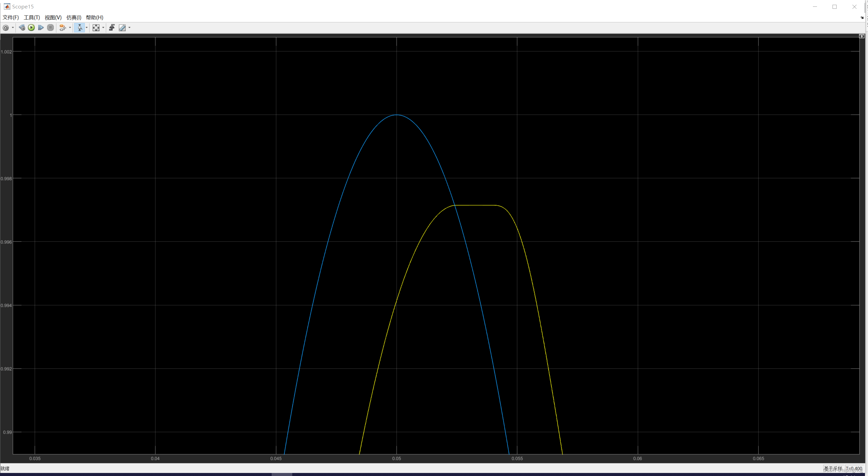
Task: Click the y-axis label 0.99
Action: 7,432
